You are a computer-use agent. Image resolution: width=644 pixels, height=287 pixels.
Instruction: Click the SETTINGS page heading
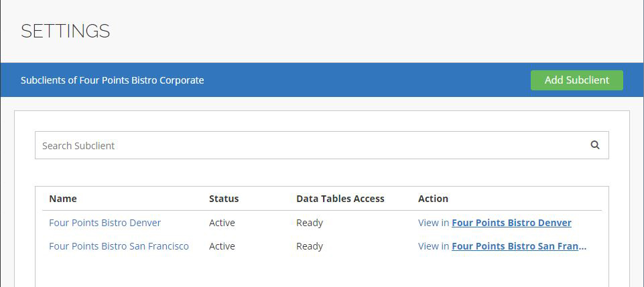pos(65,31)
